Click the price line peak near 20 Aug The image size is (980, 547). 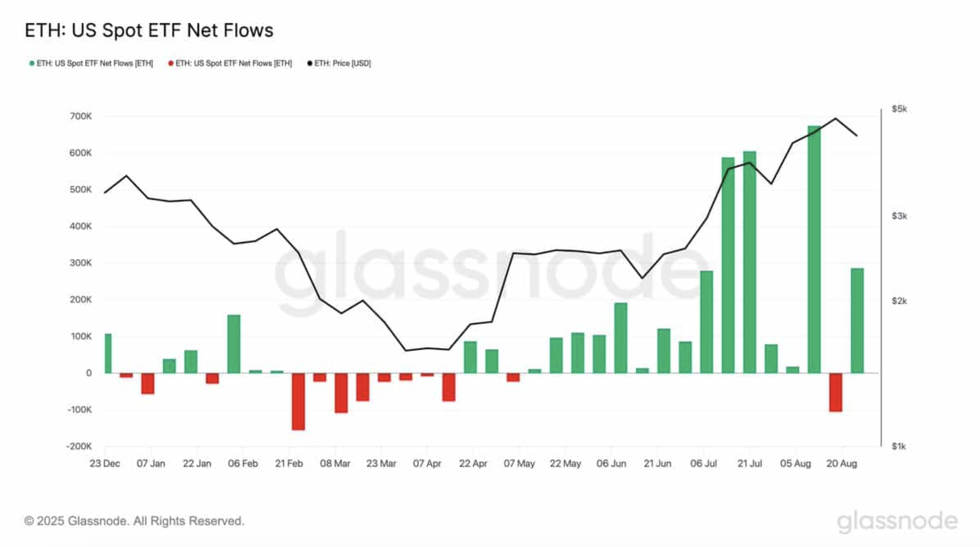835,119
